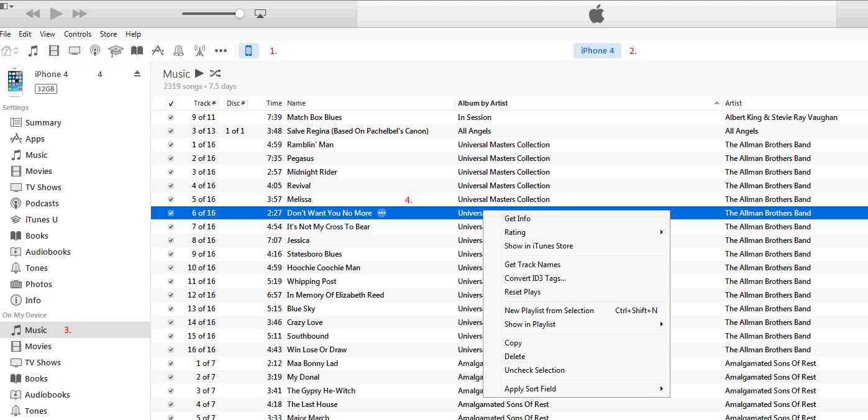
Task: Click the iPhone 4 device tab button
Action: pyautogui.click(x=597, y=51)
